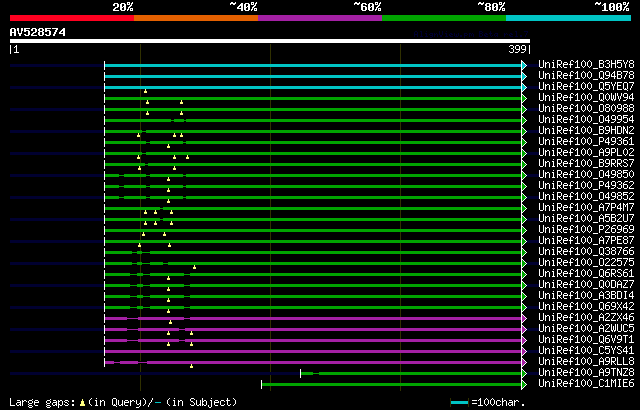Open the UniRef100_B3H5Y8 hit label
Viewport: 640px width, 410px height.
(586, 64)
